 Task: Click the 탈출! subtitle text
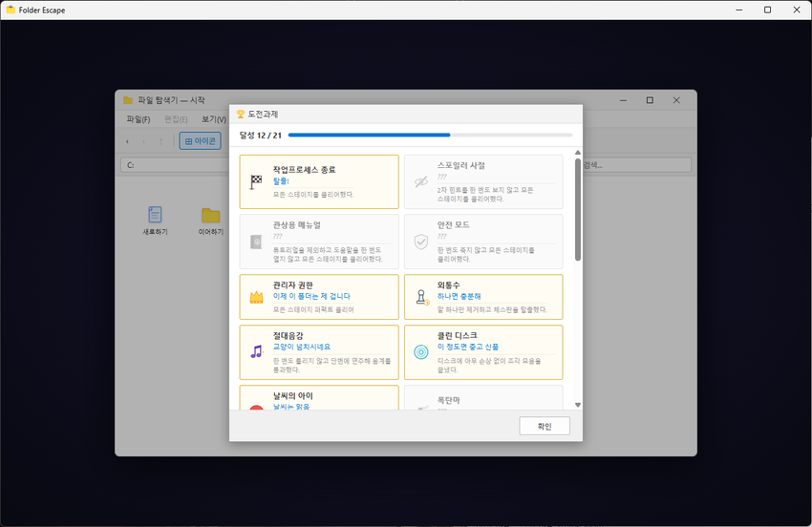pyautogui.click(x=281, y=181)
